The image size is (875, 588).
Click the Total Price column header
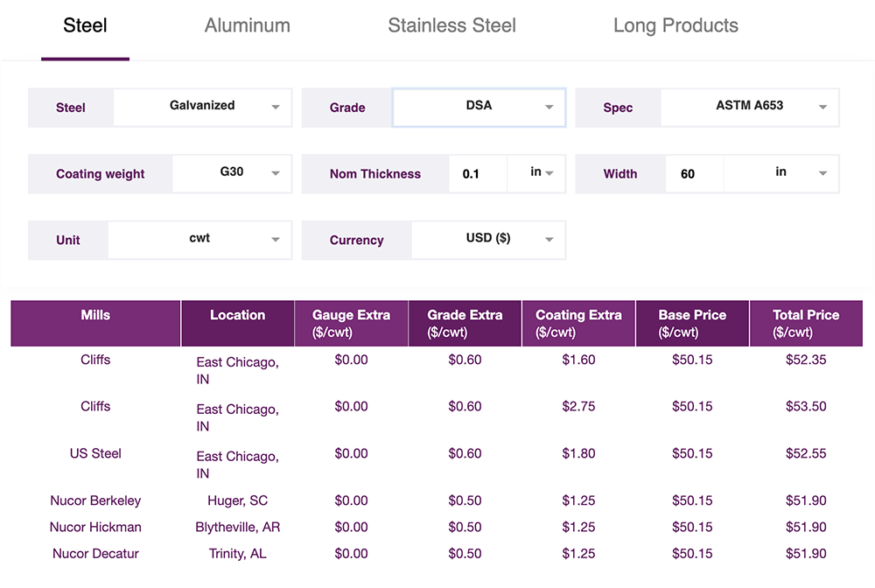pos(805,323)
